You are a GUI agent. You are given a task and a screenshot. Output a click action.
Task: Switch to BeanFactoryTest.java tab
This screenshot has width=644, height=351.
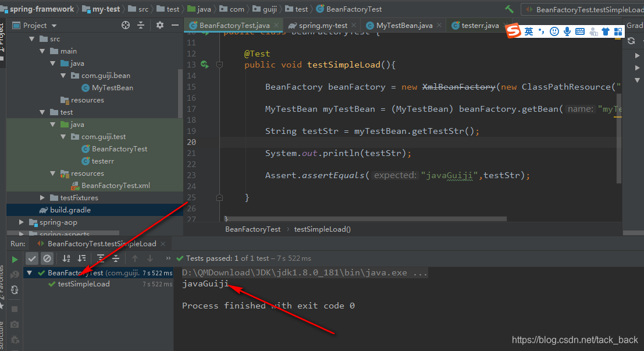pyautogui.click(x=234, y=26)
